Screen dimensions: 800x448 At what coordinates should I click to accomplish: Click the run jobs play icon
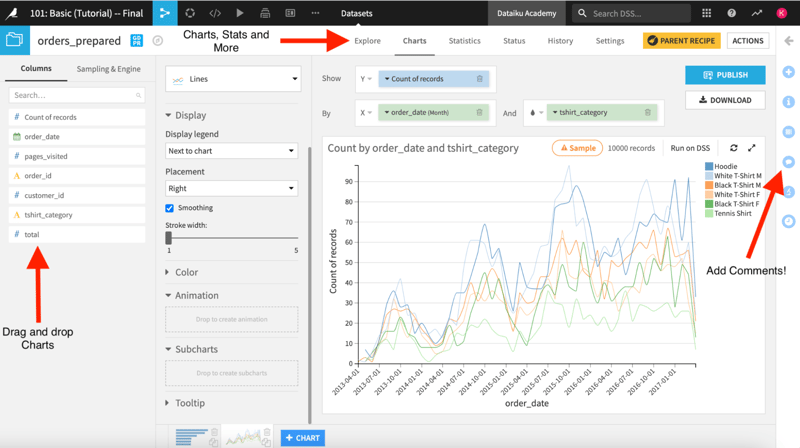pyautogui.click(x=240, y=13)
